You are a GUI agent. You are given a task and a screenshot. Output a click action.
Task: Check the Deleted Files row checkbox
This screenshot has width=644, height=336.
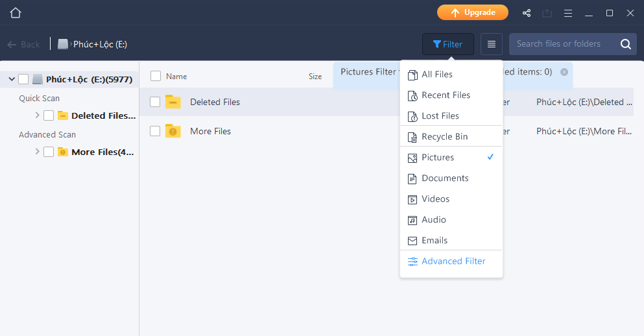tap(155, 102)
